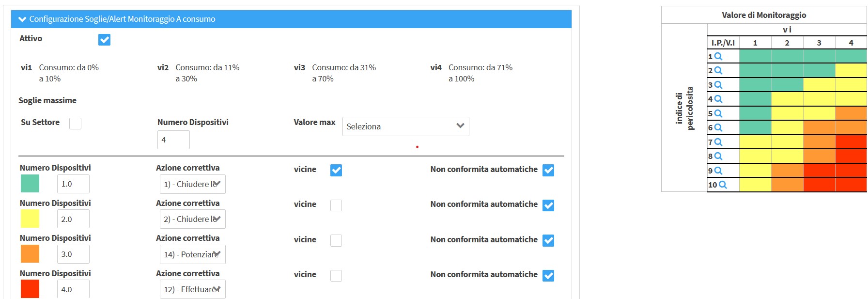This screenshot has height=299, width=868.
Task: Open the magnifier for pericolosita row 10
Action: pos(723,185)
